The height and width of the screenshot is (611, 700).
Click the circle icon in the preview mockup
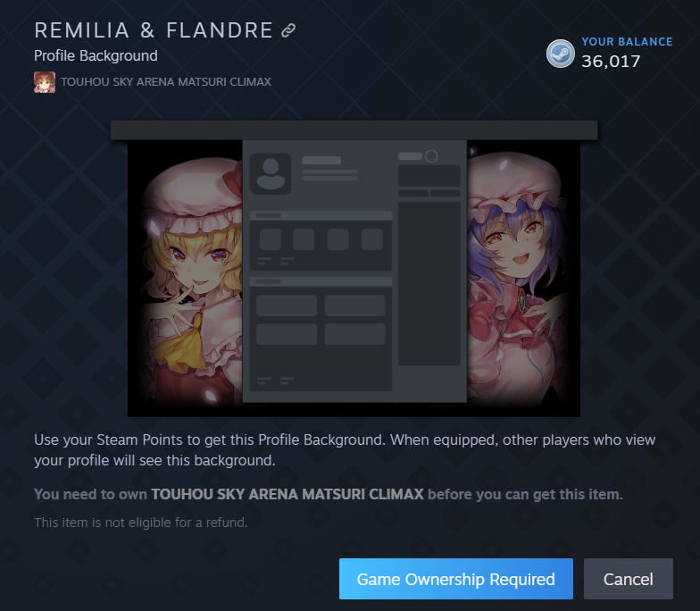[x=431, y=156]
